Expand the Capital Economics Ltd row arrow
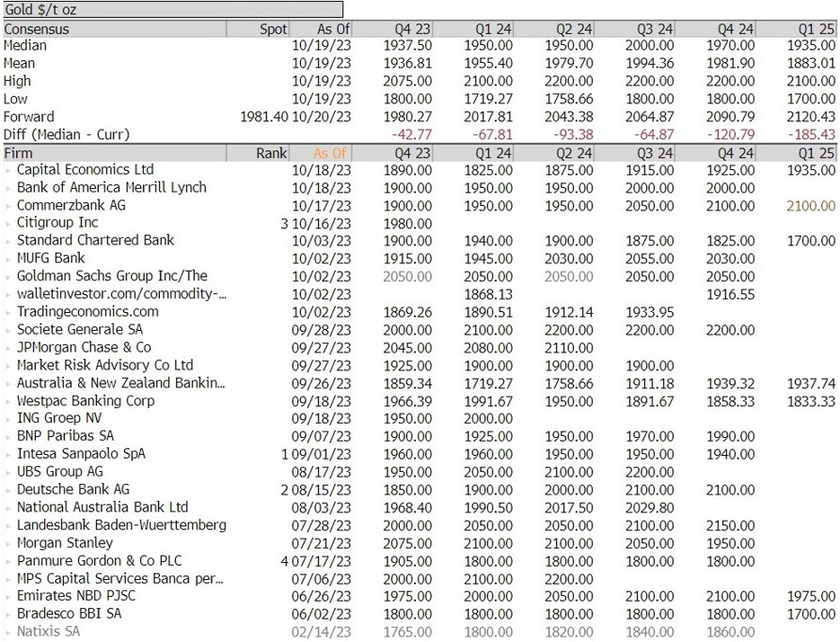Screen dimensions: 840x642 tap(8, 170)
